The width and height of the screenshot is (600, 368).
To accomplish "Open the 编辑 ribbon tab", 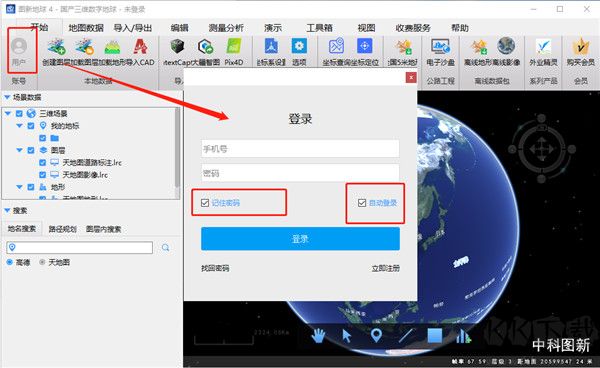I will point(179,28).
